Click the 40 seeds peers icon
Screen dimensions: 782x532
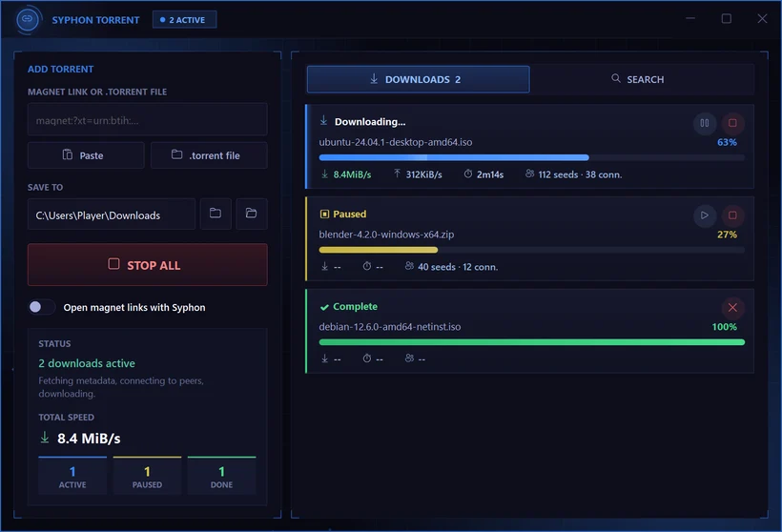[409, 266]
